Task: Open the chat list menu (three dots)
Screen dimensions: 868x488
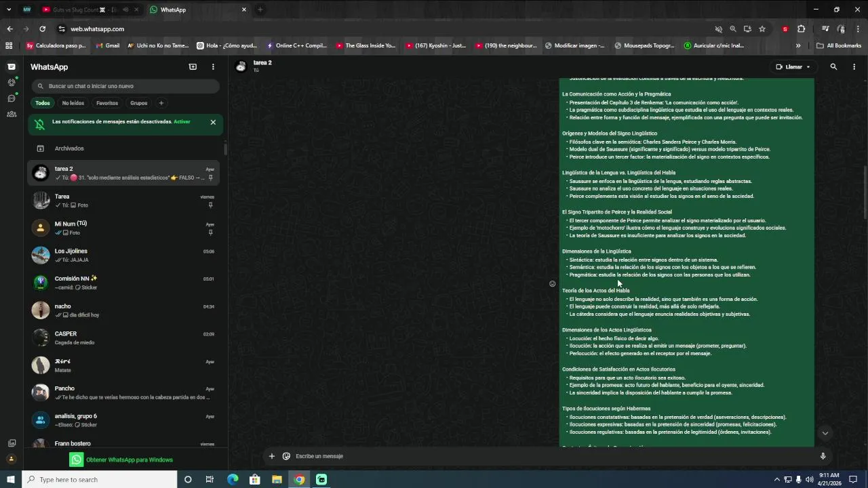Action: pyautogui.click(x=213, y=67)
